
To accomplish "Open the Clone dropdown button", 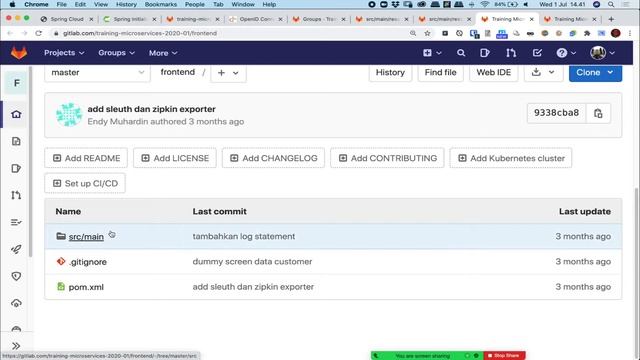I will tap(596, 73).
